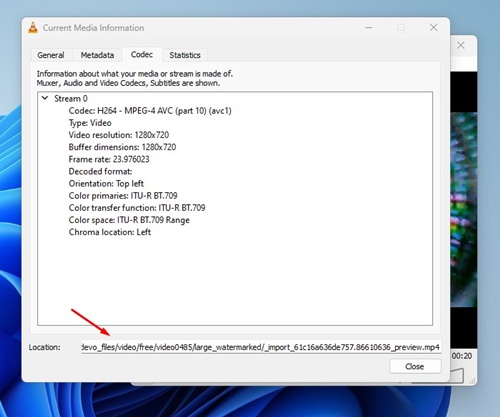Select the Orientation: Top left row

(x=106, y=184)
